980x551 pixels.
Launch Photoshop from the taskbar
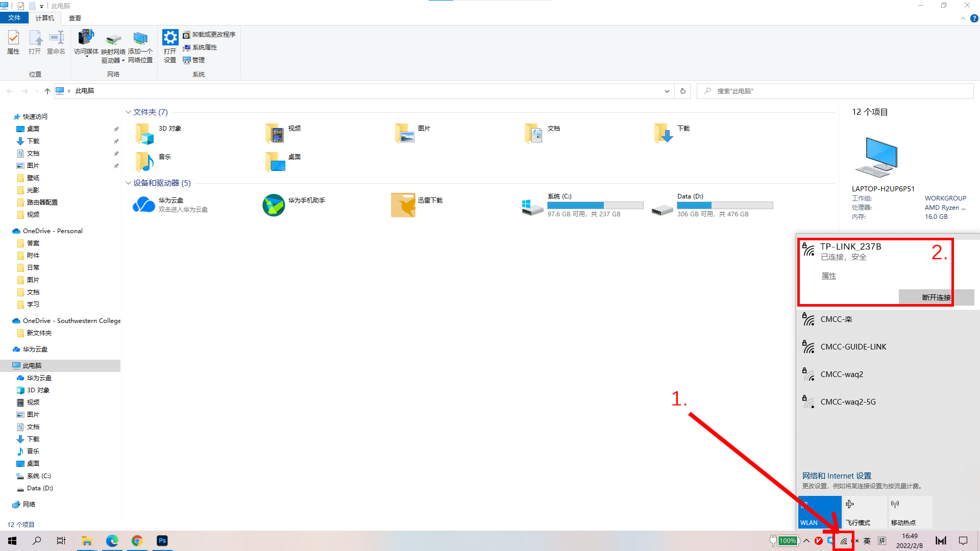[x=162, y=541]
